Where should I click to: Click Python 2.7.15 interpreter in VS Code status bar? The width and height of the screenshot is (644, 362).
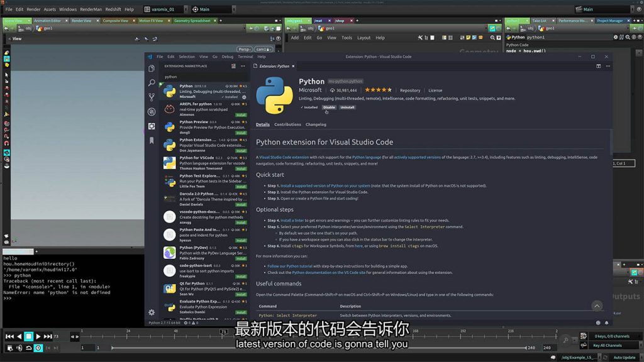pyautogui.click(x=164, y=322)
